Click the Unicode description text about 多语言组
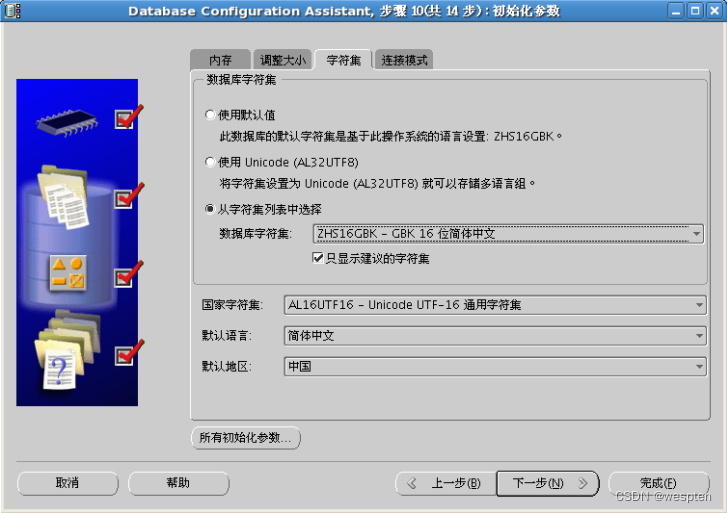 pos(377,184)
